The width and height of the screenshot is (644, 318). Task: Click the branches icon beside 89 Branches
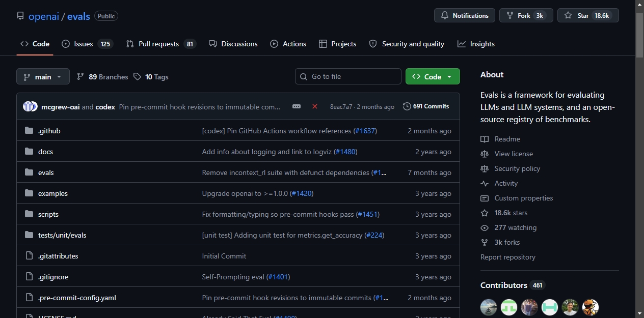coord(81,77)
